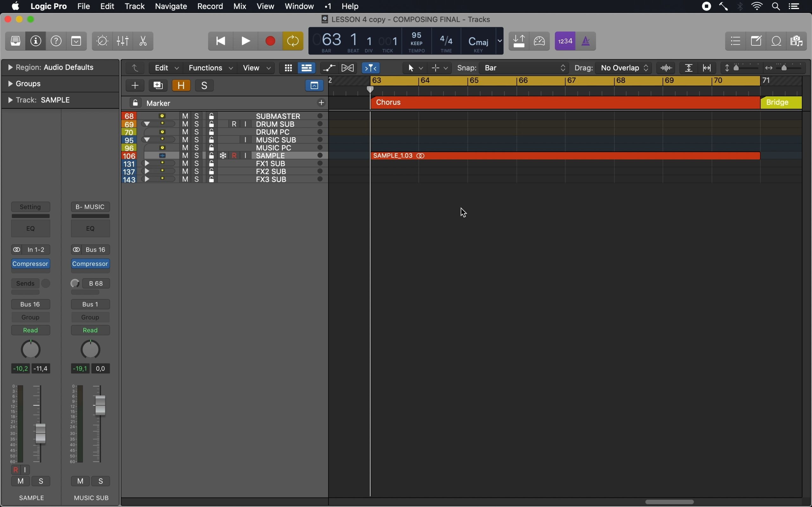Toggle the Cycle mode button
The image size is (812, 507).
pyautogui.click(x=293, y=41)
